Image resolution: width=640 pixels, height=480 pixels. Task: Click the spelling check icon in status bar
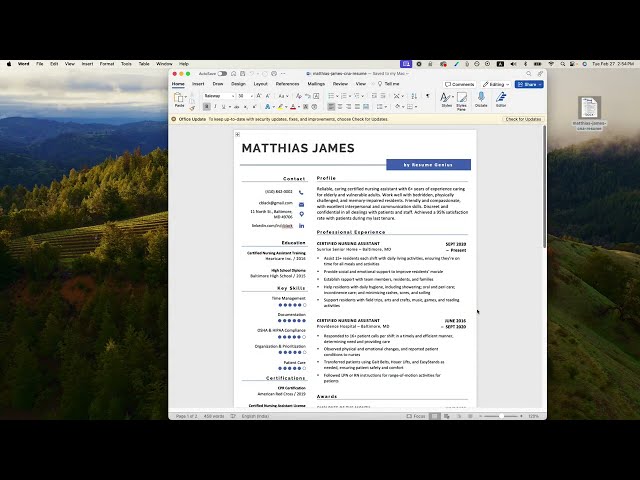tap(233, 416)
